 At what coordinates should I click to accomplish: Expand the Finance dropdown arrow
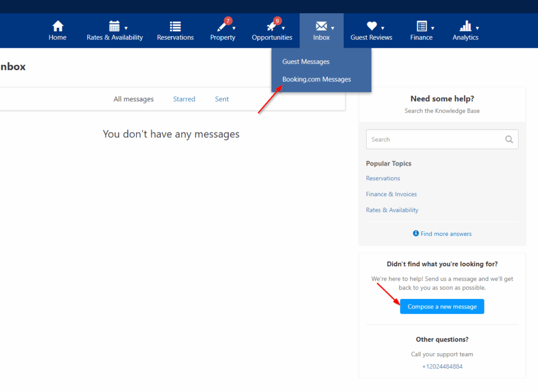pyautogui.click(x=433, y=28)
